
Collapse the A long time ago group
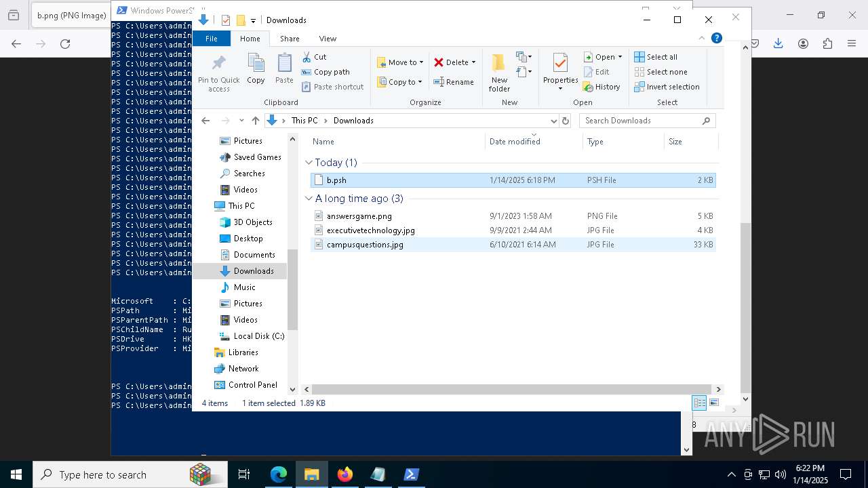[x=309, y=199]
